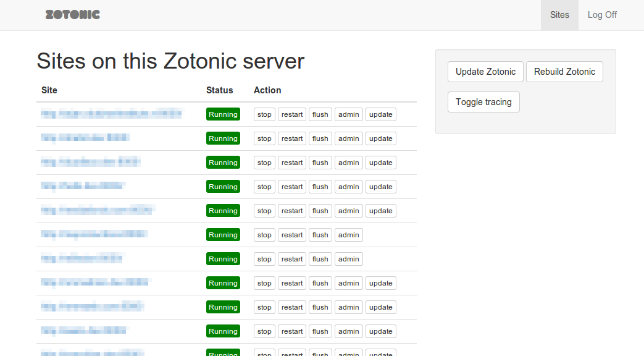The height and width of the screenshot is (356, 644).
Task: Stop the site in the sixth row
Action: (264, 235)
